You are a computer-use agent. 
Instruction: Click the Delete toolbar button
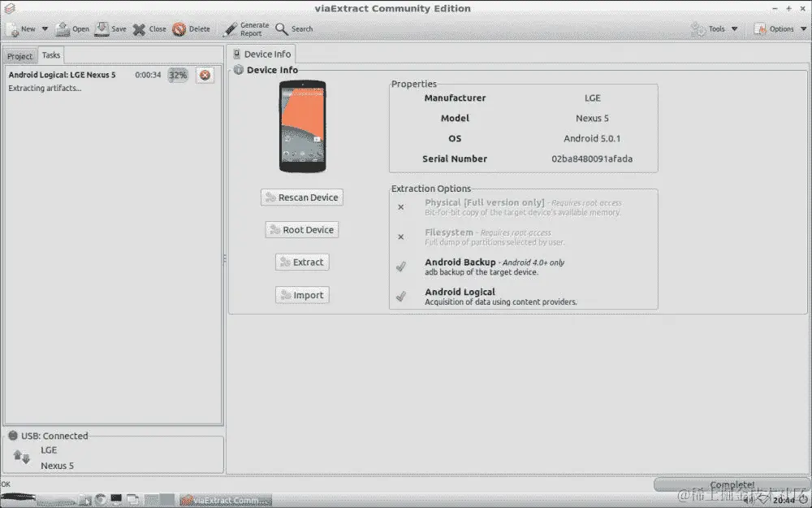pyautogui.click(x=191, y=29)
